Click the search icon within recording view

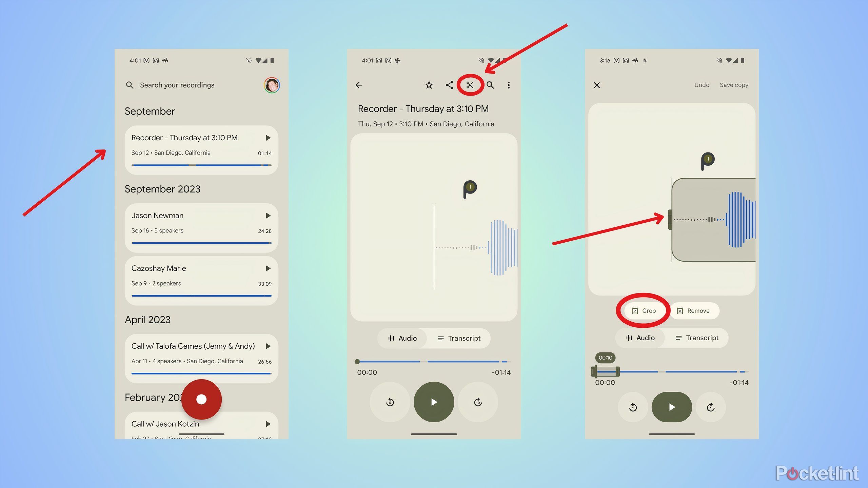tap(490, 85)
